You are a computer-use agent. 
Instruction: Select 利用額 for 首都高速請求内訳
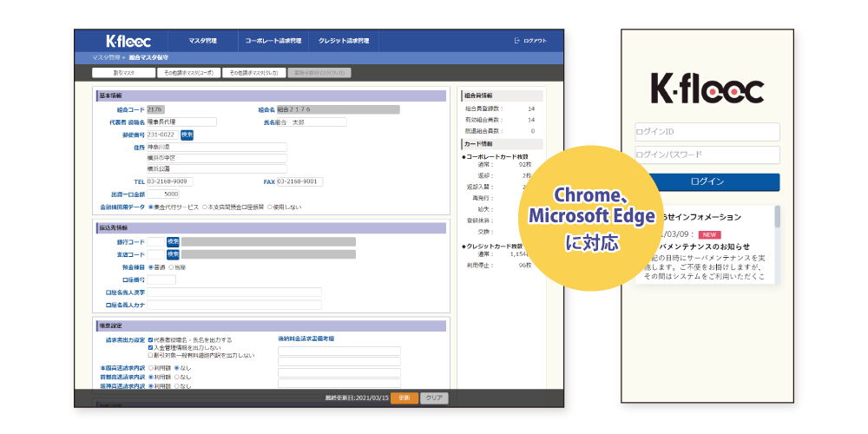coord(150,377)
